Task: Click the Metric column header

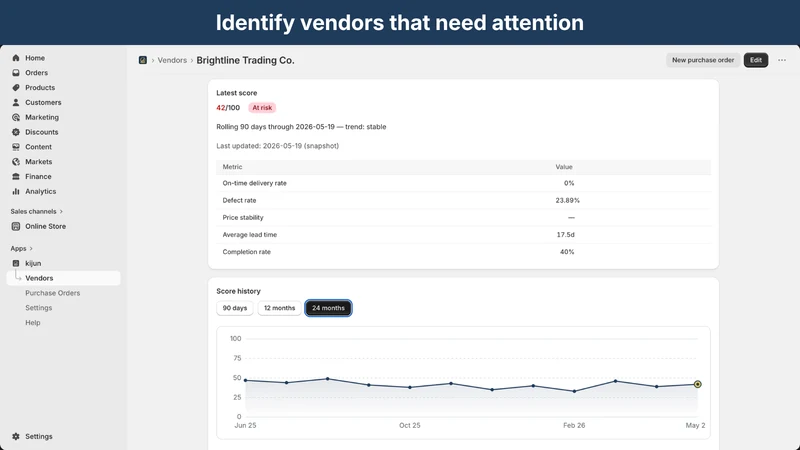Action: [x=232, y=167]
